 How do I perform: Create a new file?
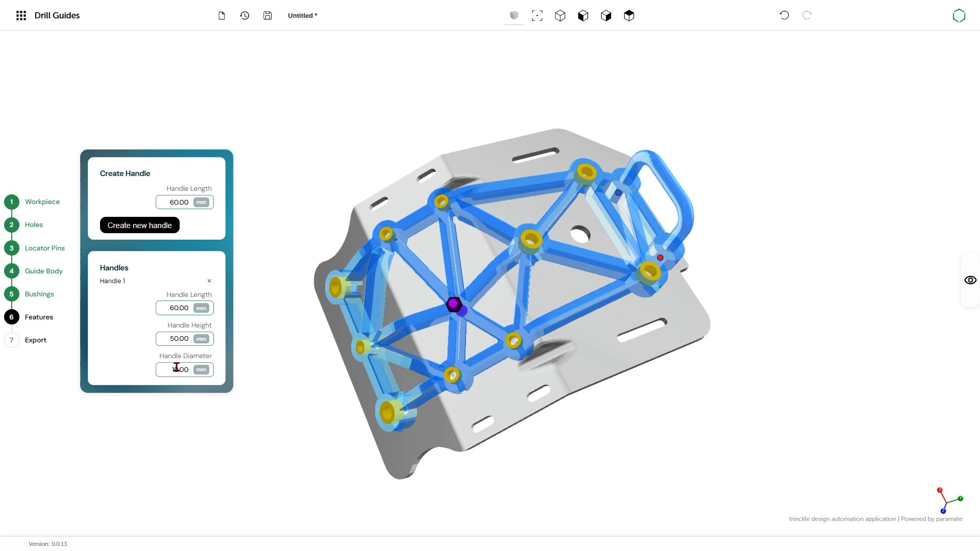click(222, 15)
